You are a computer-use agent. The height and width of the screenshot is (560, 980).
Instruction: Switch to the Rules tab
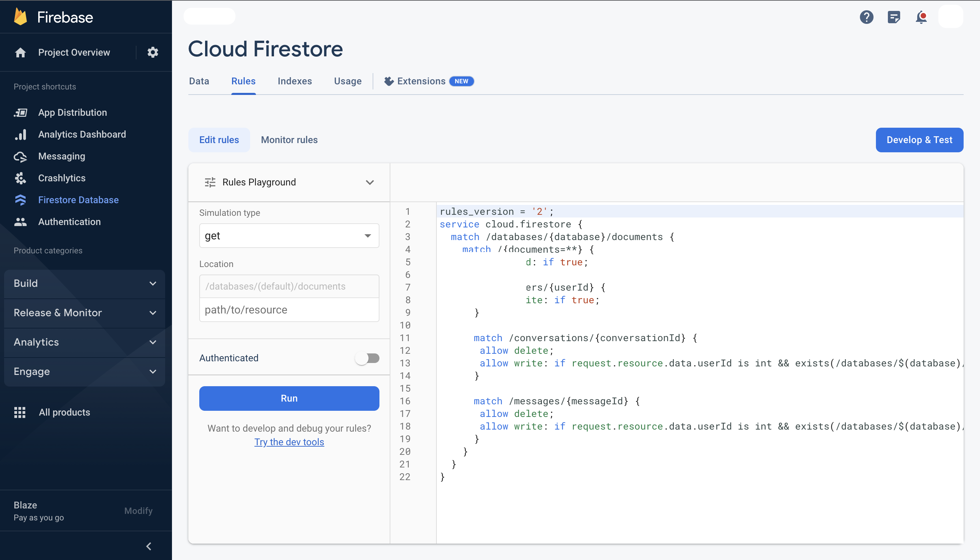(x=243, y=81)
